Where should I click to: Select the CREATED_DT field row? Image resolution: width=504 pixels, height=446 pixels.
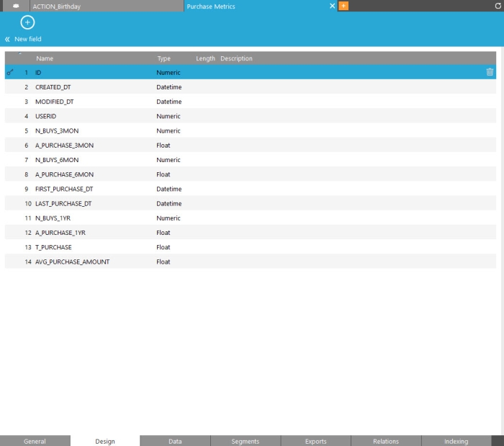point(53,87)
